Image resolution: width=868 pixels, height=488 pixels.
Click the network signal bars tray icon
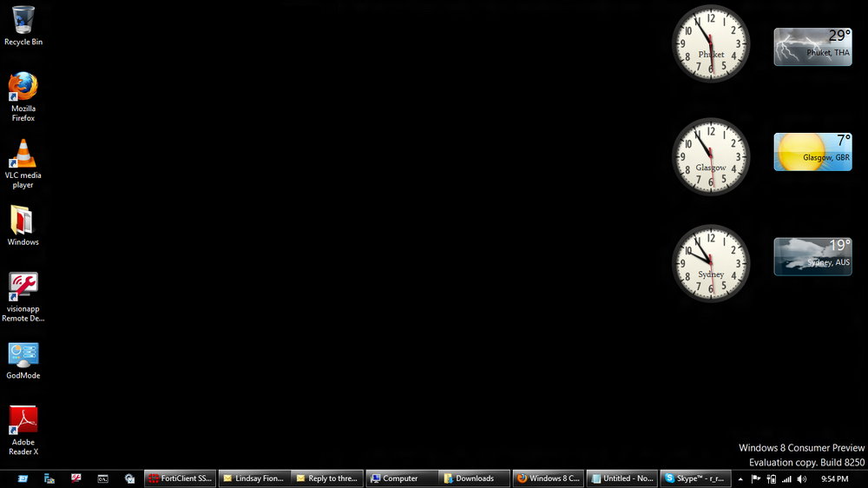click(x=786, y=478)
